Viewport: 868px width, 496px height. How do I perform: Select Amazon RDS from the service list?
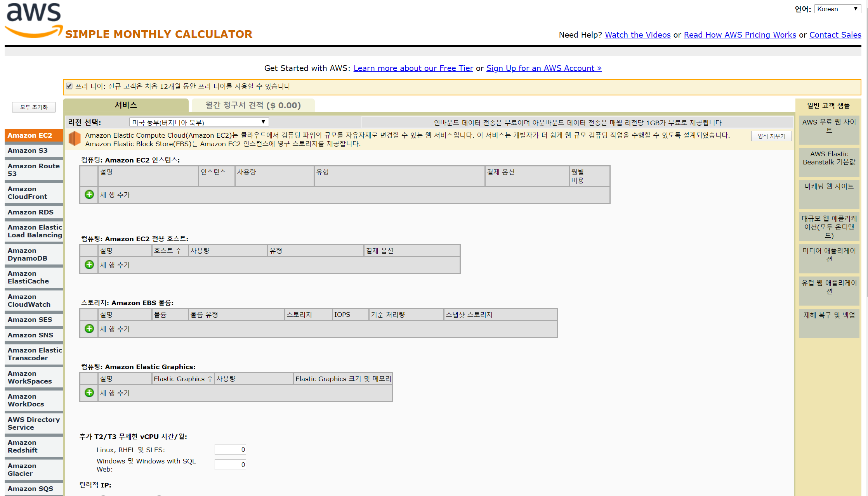31,212
